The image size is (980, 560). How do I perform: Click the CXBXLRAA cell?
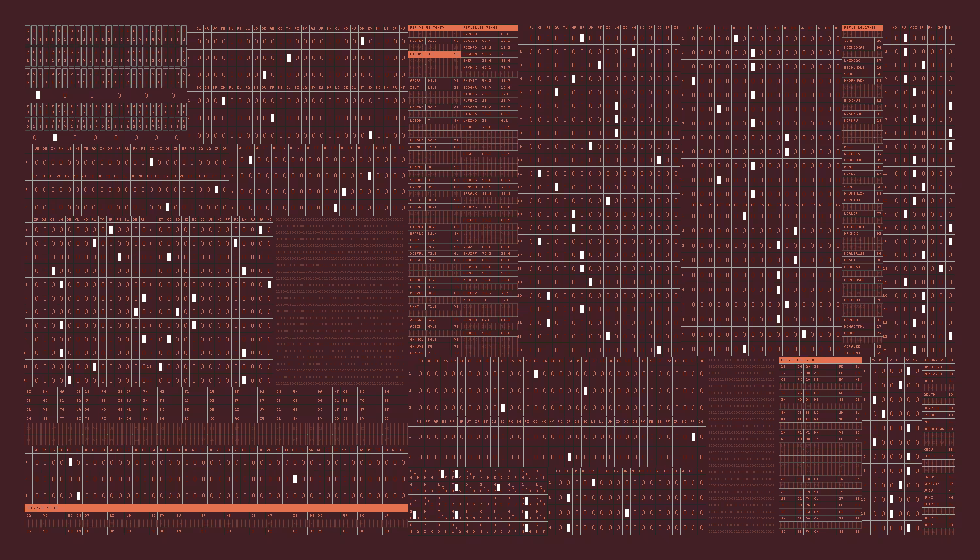point(853,160)
